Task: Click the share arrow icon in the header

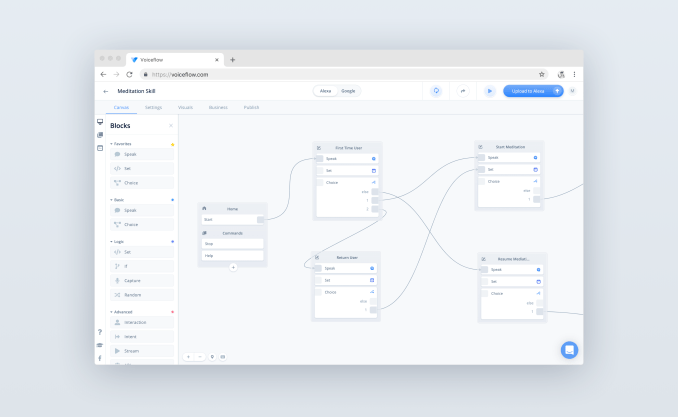Action: click(463, 91)
